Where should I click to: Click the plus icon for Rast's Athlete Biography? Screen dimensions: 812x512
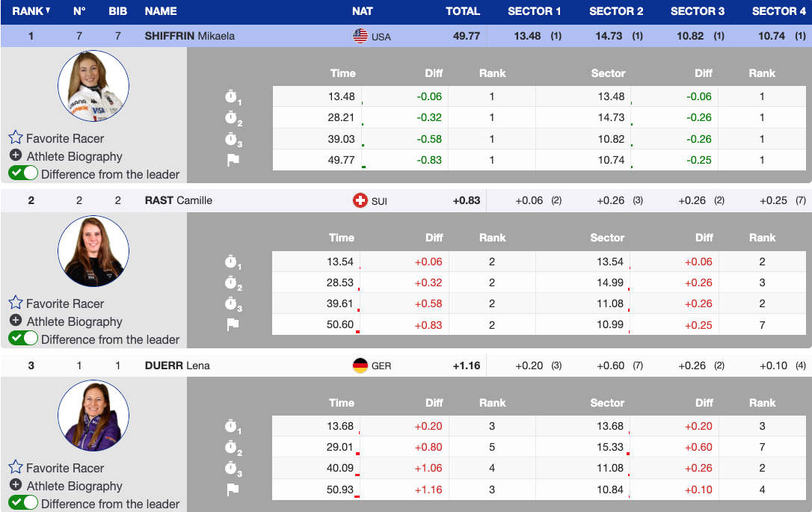(x=16, y=321)
